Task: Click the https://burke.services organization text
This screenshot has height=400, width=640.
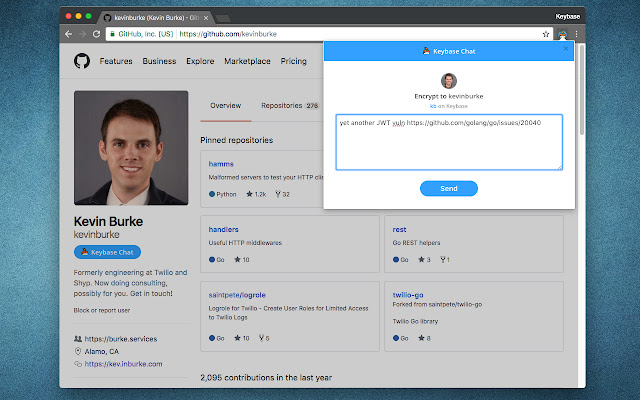Action: [121, 339]
